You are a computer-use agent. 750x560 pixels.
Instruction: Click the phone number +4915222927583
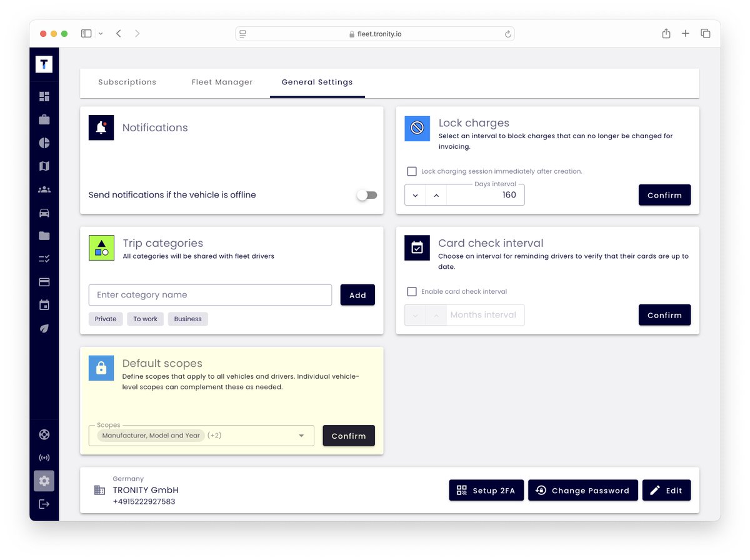(x=144, y=501)
